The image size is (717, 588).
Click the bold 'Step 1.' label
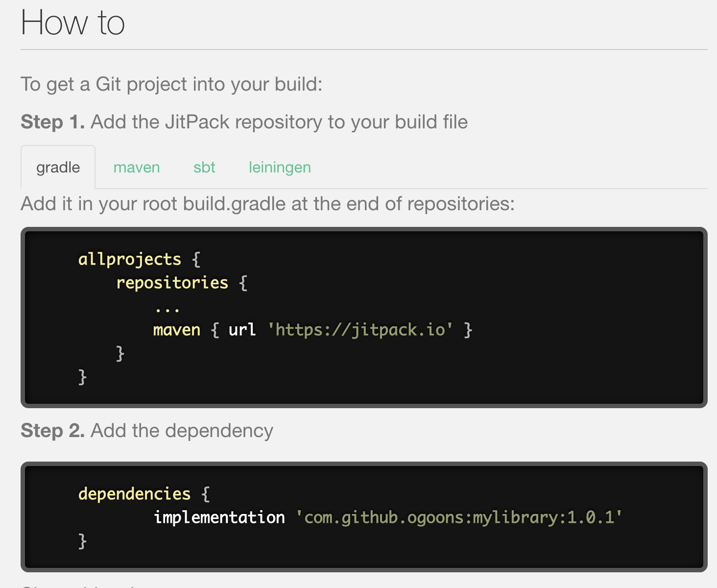(53, 122)
